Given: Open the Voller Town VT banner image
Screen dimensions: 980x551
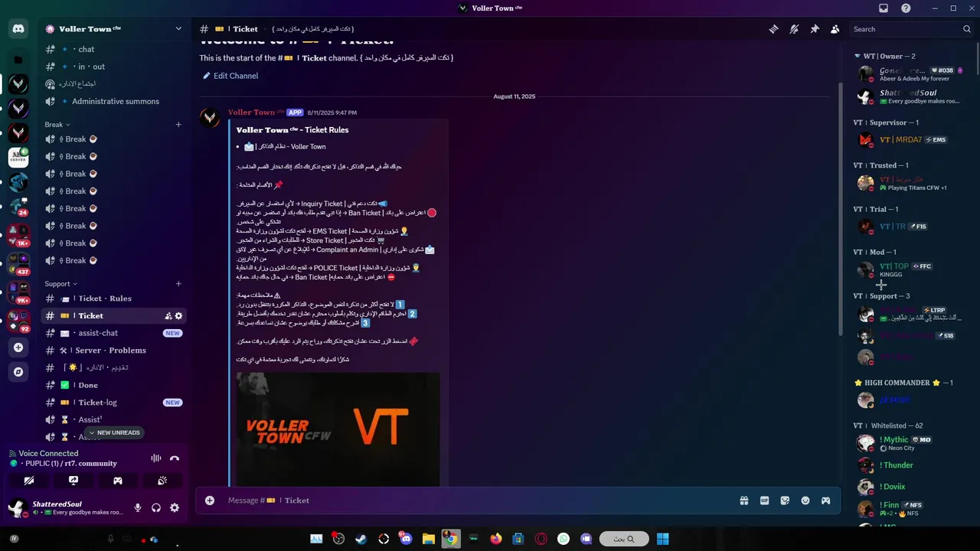Looking at the screenshot, I should point(338,429).
